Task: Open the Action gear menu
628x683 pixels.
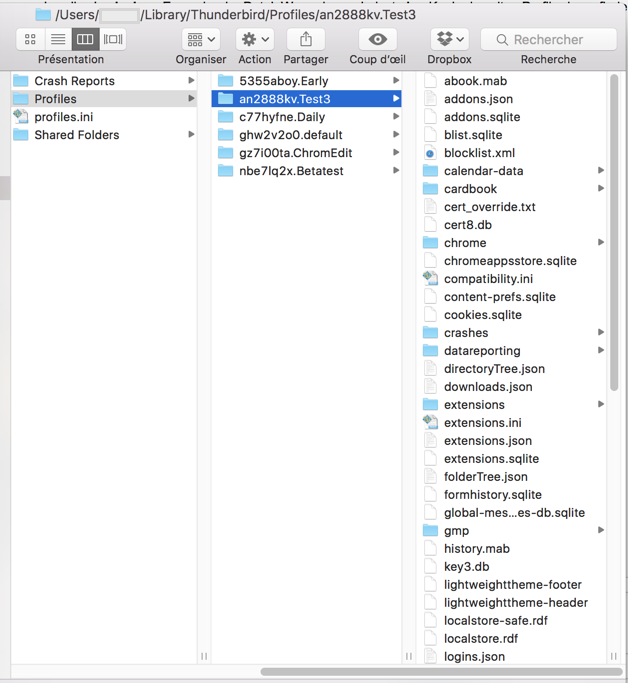Action: 255,40
